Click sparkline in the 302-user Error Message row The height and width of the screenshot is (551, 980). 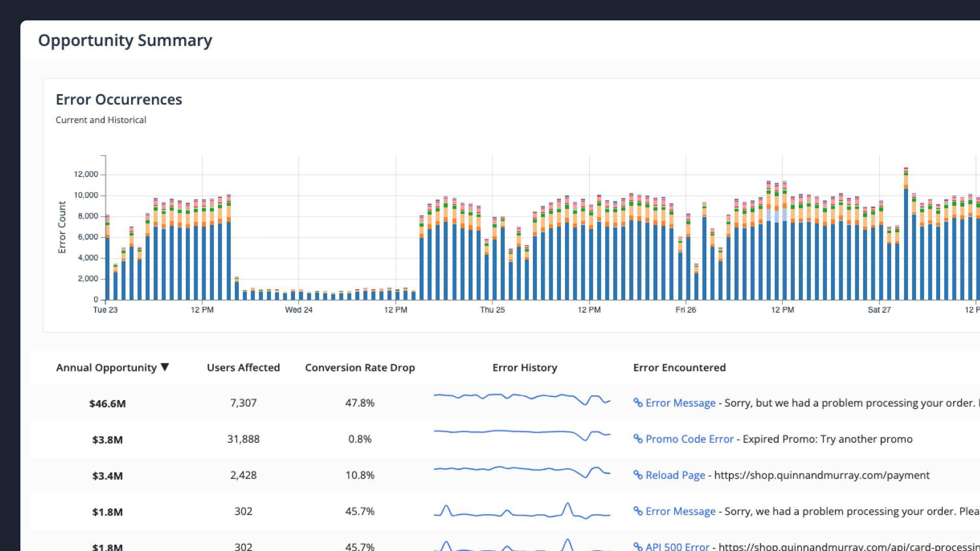tap(522, 511)
